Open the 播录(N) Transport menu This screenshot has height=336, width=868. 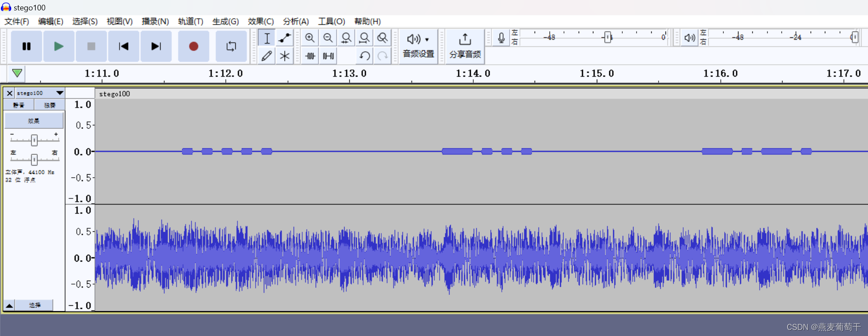pyautogui.click(x=155, y=21)
